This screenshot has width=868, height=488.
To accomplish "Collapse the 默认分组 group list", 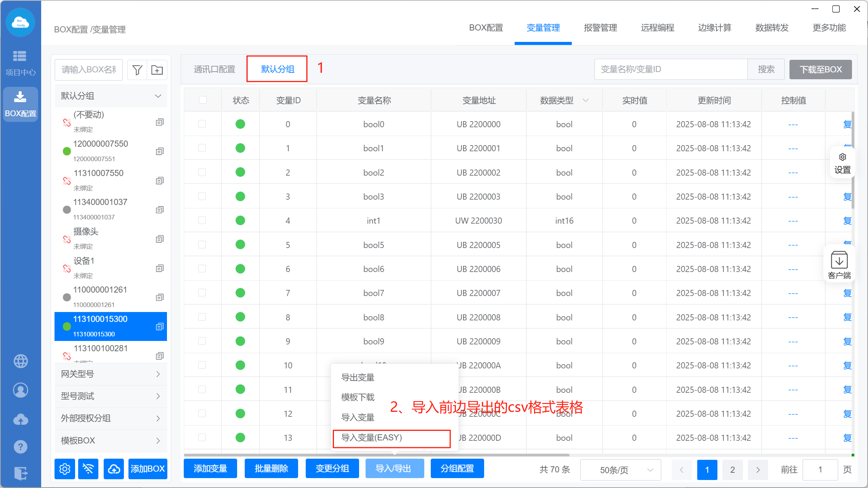I will point(158,96).
